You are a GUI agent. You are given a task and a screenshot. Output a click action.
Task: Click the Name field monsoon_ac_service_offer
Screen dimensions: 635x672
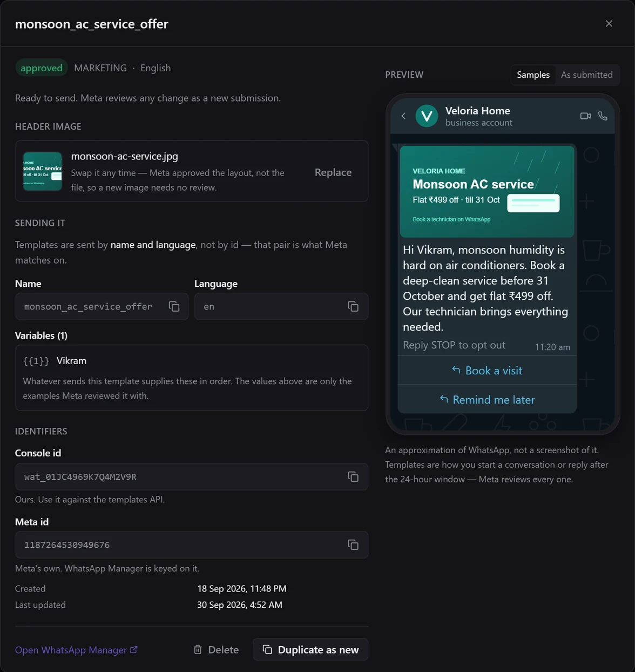(102, 307)
